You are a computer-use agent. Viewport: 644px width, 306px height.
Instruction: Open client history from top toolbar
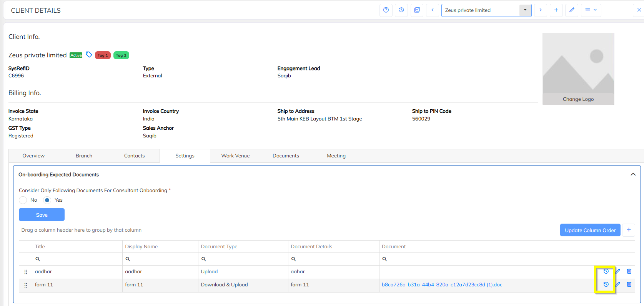(x=401, y=10)
